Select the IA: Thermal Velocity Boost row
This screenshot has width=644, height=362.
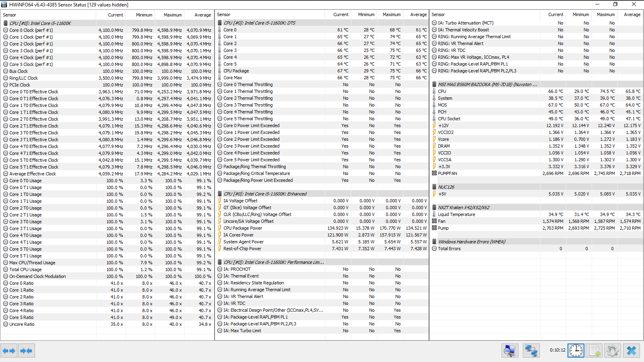coord(537,30)
